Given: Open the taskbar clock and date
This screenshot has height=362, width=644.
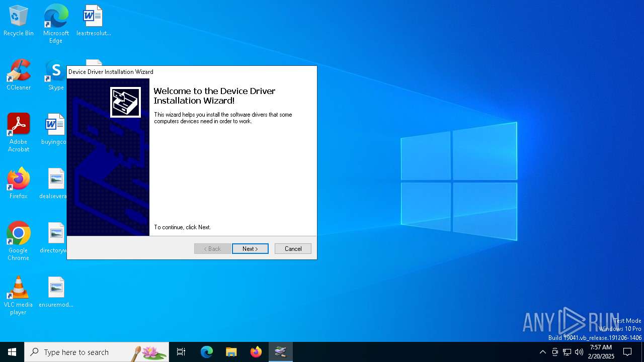Looking at the screenshot, I should click(601, 352).
